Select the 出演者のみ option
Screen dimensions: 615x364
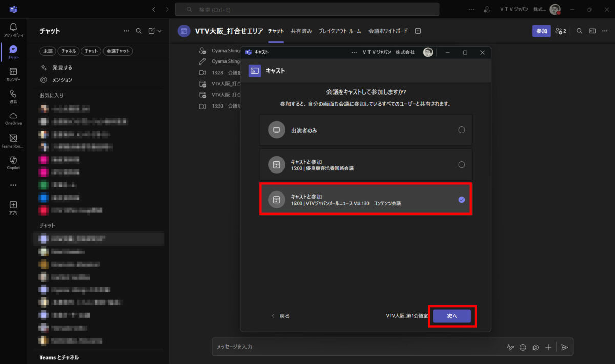tap(366, 130)
